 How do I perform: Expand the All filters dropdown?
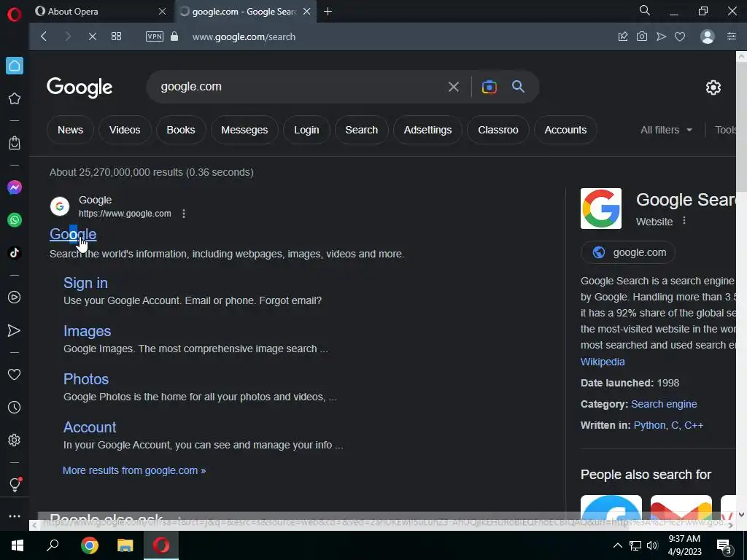pos(666,130)
